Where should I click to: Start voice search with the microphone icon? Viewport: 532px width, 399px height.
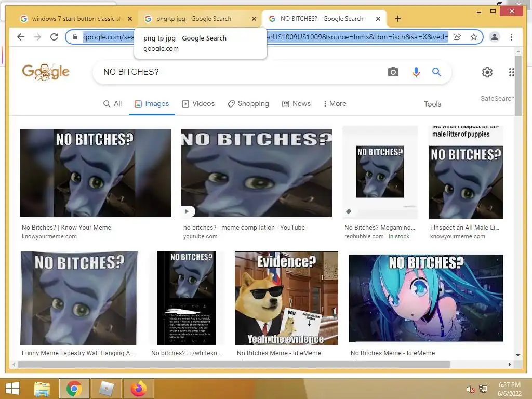(416, 72)
